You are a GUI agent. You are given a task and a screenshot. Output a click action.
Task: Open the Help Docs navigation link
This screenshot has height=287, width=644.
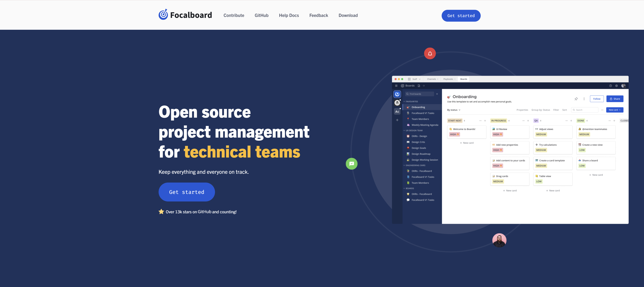pyautogui.click(x=289, y=16)
